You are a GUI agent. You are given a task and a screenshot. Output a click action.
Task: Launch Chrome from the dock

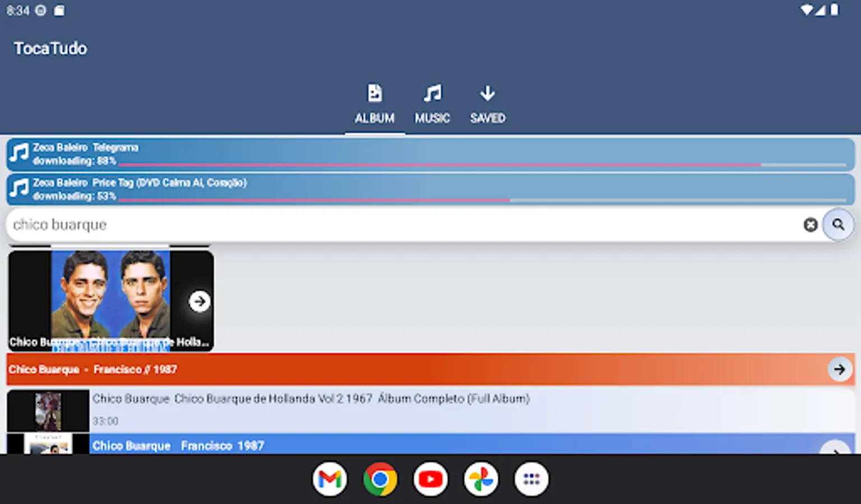(x=380, y=479)
